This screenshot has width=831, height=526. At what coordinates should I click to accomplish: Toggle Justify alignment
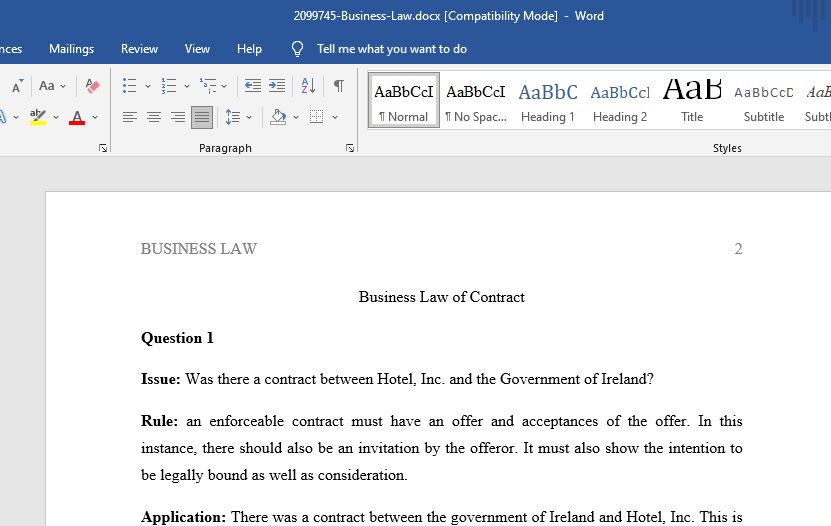201,117
